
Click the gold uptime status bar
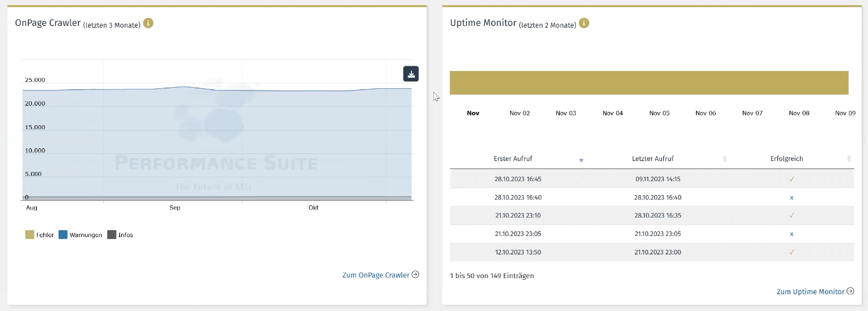649,83
